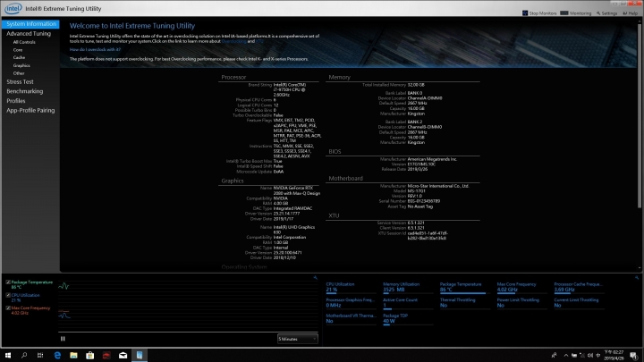The image size is (644, 362).
Task: Open the Stress Test section
Action: pos(20,81)
